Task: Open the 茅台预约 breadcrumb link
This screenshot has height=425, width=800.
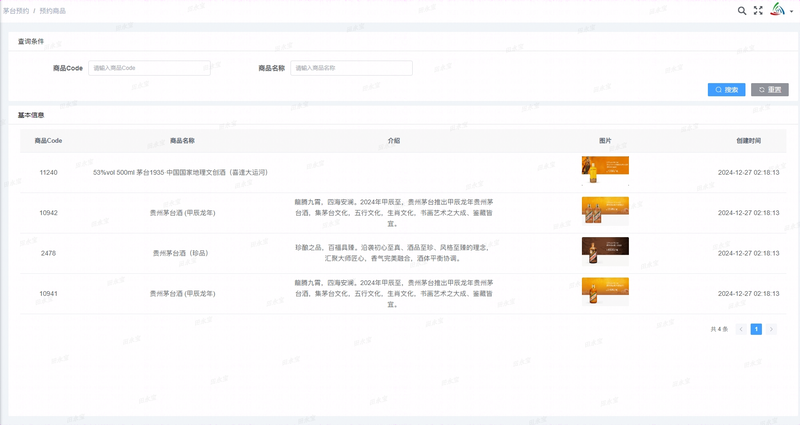Action: (x=16, y=11)
